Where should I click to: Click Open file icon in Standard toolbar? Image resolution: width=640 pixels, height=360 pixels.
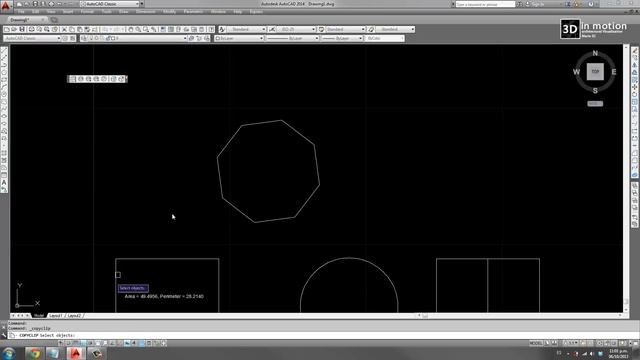coord(14,29)
